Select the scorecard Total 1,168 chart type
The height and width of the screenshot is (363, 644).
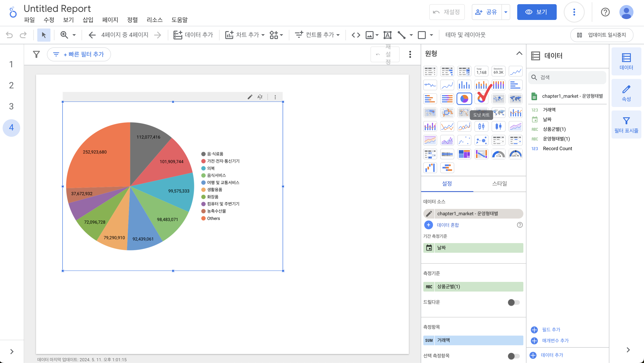pyautogui.click(x=481, y=71)
